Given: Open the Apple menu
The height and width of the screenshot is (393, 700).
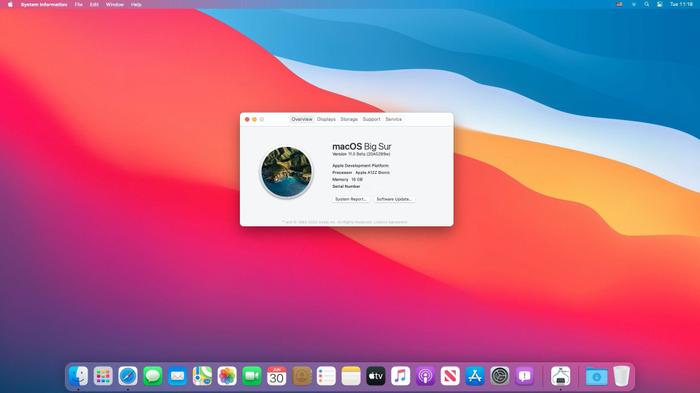Looking at the screenshot, I should pos(10,4).
